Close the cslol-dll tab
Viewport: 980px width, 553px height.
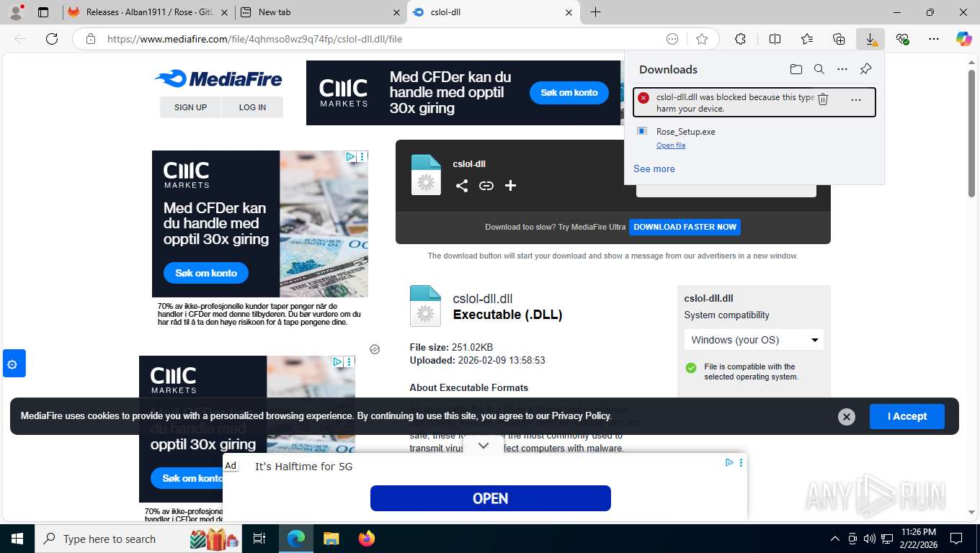tap(569, 12)
